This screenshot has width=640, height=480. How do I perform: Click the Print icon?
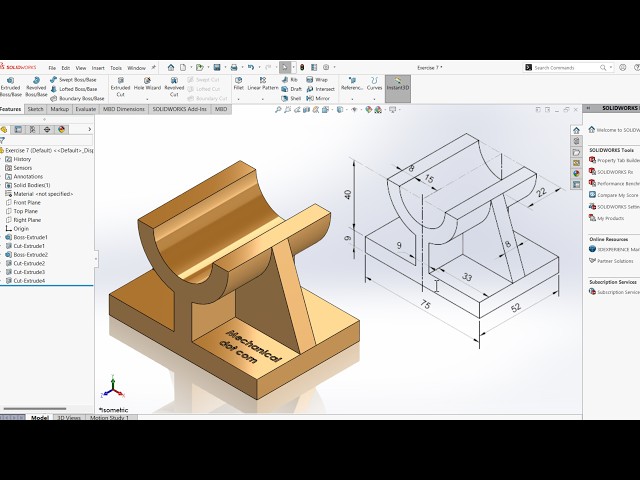(234, 67)
